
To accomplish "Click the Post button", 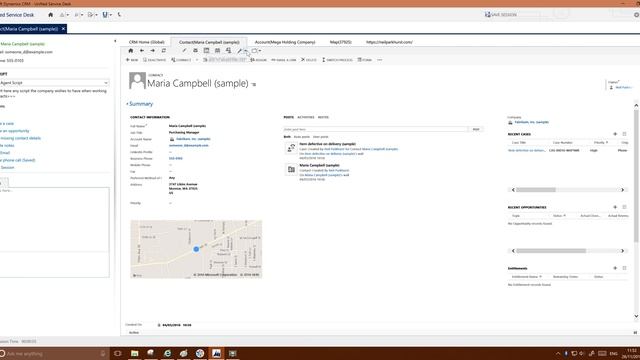I will click(476, 129).
